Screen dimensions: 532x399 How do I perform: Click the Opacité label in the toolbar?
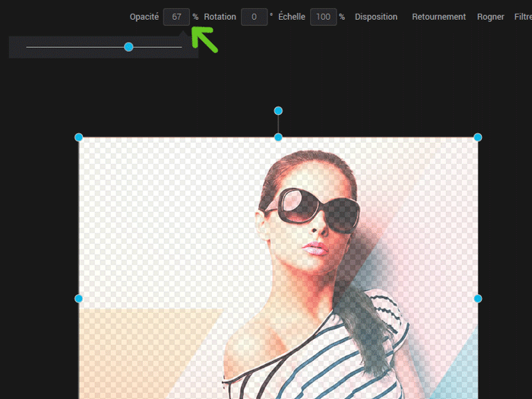(144, 17)
